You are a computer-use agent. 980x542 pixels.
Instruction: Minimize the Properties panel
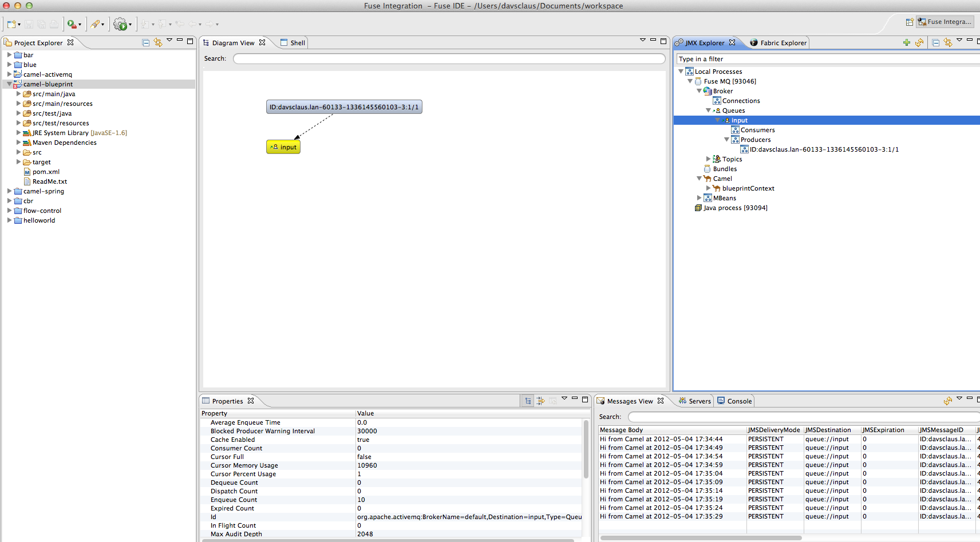pyautogui.click(x=575, y=398)
